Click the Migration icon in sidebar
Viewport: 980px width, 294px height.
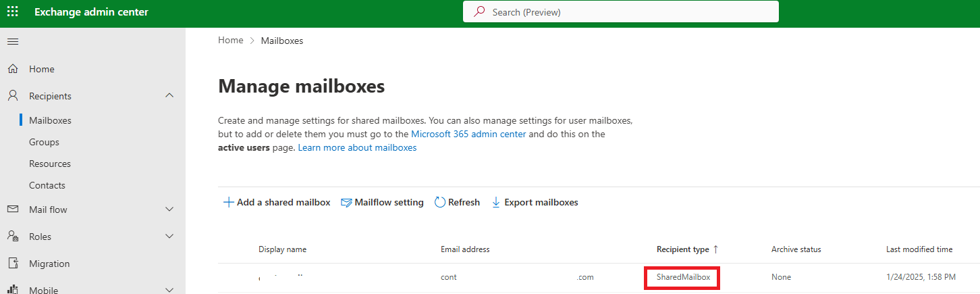click(x=13, y=264)
